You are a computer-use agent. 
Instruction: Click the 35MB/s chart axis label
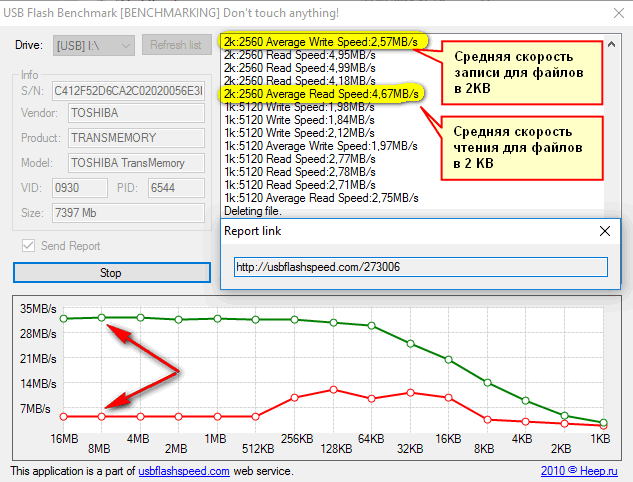(38, 309)
